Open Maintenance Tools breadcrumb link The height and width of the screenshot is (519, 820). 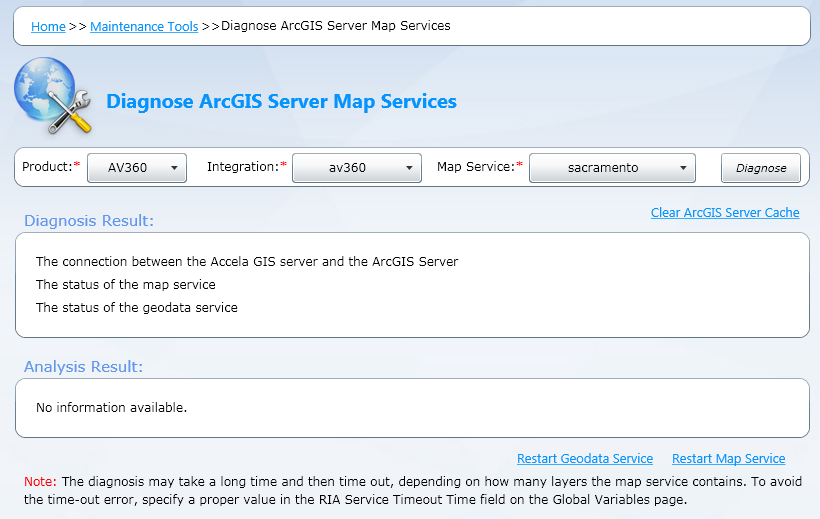point(144,26)
